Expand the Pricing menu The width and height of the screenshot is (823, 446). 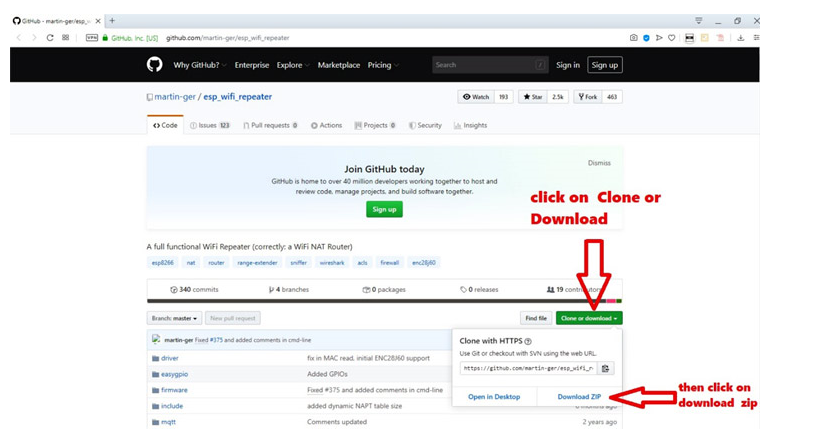point(383,65)
